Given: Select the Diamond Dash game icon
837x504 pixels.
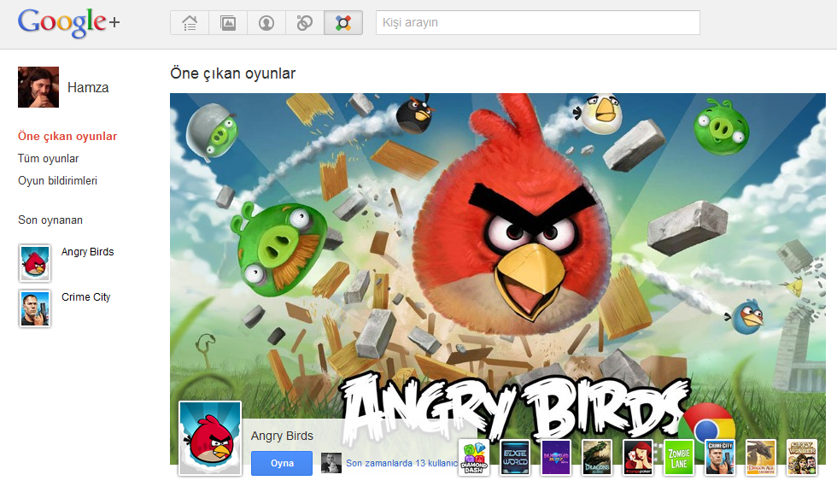Looking at the screenshot, I should (473, 458).
